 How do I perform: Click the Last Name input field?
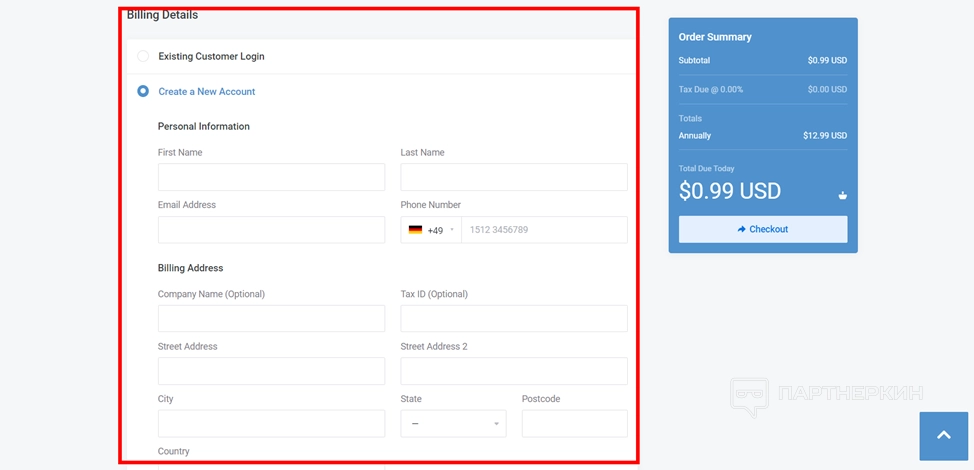coord(514,177)
